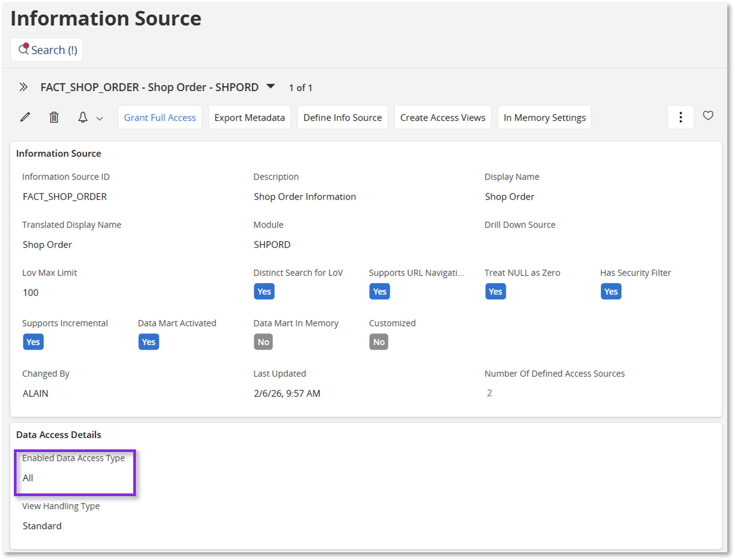Open the three-dot more options menu
The width and height of the screenshot is (735, 560).
[x=681, y=117]
